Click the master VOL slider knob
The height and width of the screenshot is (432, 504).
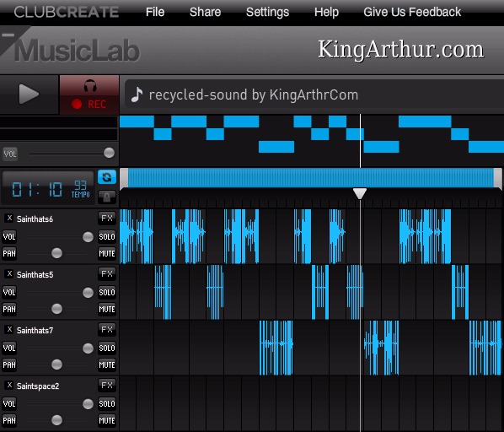[110, 153]
